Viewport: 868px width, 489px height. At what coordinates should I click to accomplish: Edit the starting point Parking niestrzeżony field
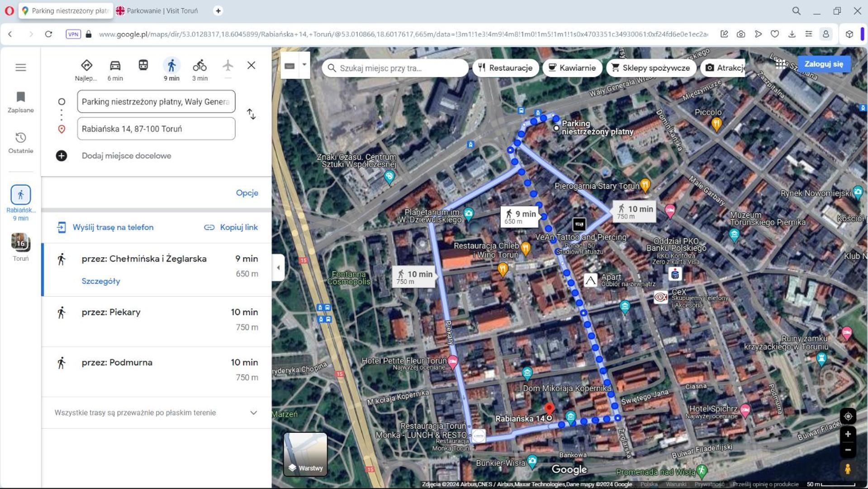156,101
